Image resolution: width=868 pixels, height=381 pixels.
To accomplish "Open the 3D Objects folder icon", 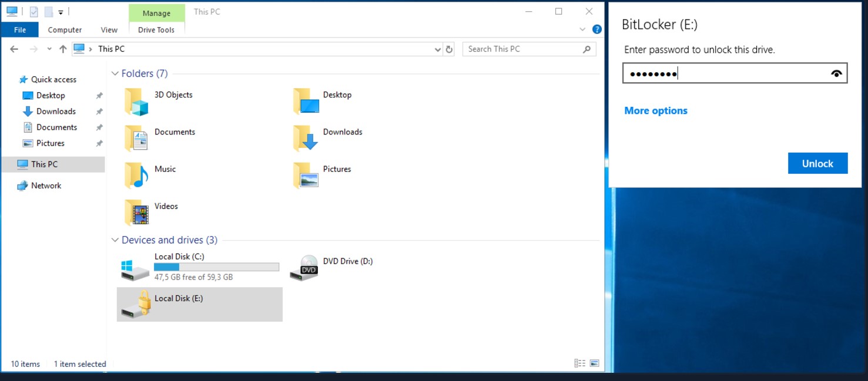I will click(136, 102).
